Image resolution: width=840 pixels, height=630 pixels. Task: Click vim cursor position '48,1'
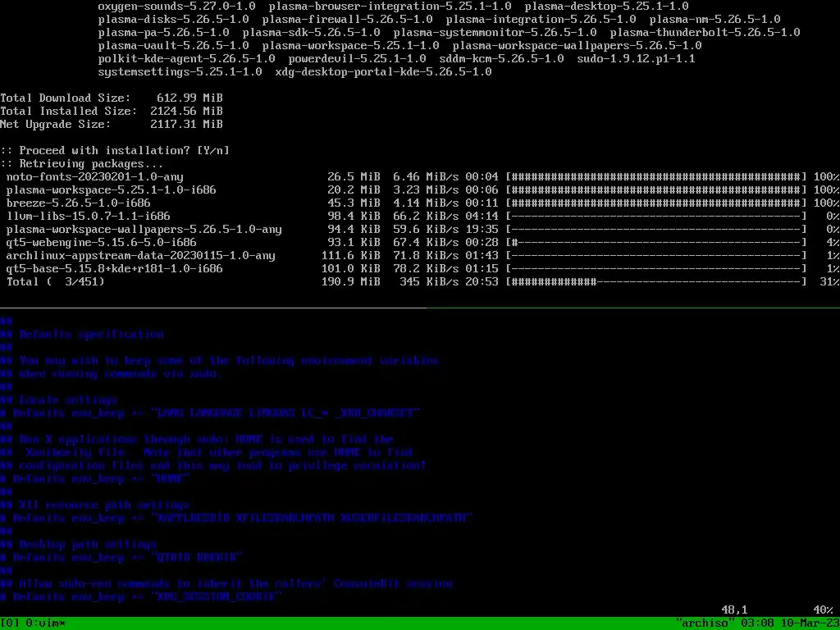click(x=734, y=609)
